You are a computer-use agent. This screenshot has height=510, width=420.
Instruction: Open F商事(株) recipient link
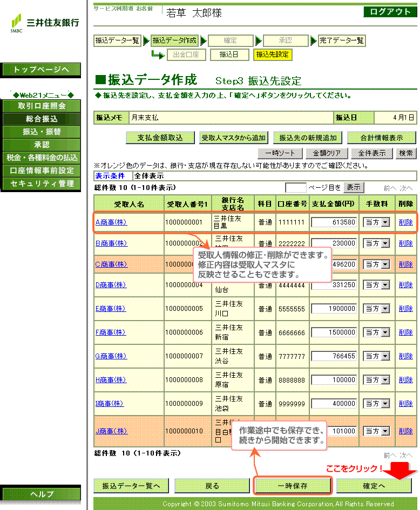click(111, 332)
